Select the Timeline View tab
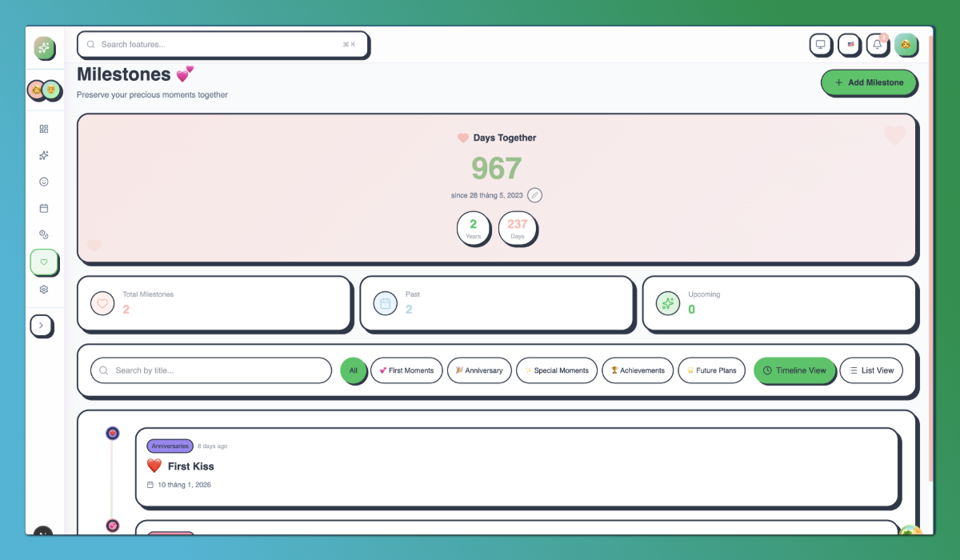The width and height of the screenshot is (960, 560). coord(794,370)
